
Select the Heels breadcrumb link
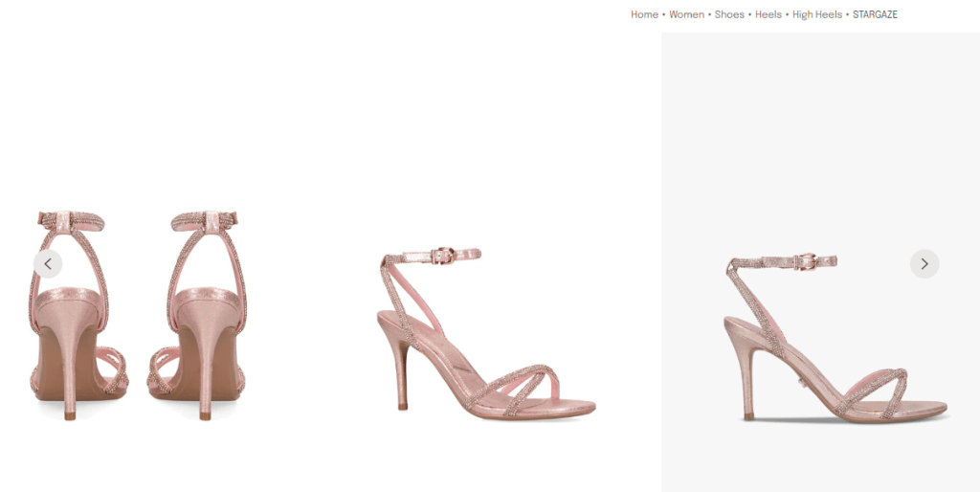(768, 14)
